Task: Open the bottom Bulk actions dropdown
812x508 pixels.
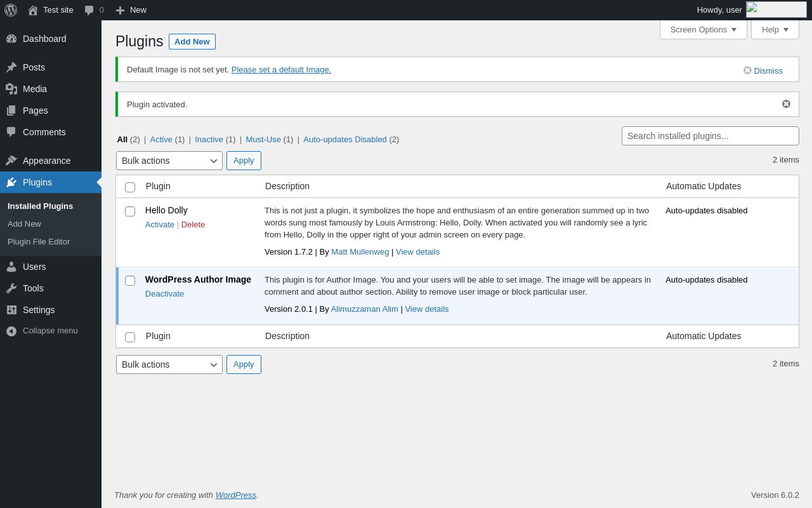Action: [169, 364]
